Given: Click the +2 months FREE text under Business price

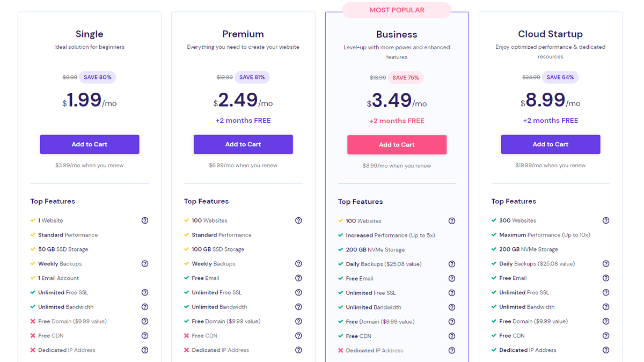Looking at the screenshot, I should tap(397, 120).
